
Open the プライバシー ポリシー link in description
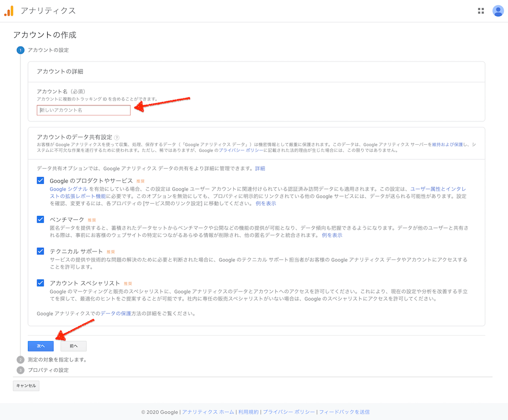(241, 150)
